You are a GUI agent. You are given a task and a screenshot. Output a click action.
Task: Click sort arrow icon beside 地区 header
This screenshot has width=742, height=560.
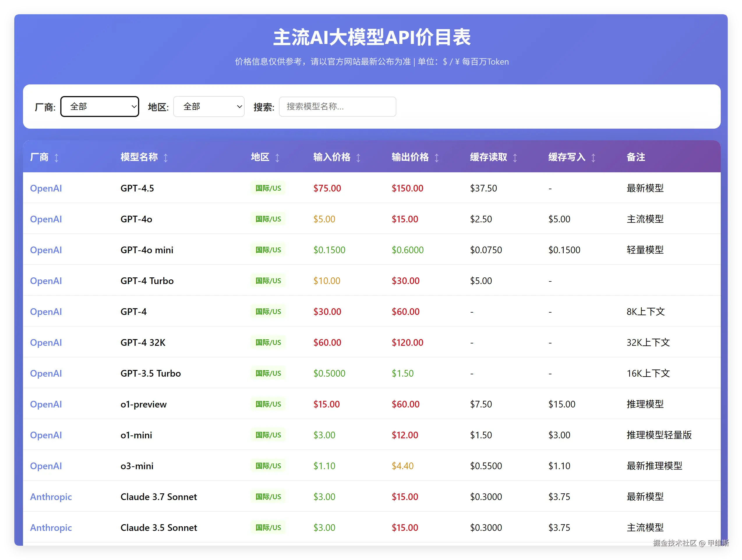(277, 157)
